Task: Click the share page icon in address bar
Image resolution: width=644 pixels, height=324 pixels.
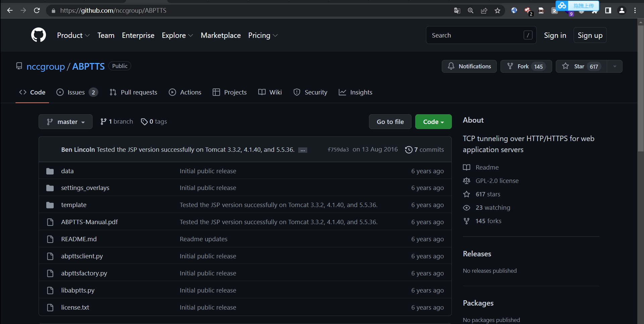Action: pyautogui.click(x=484, y=11)
